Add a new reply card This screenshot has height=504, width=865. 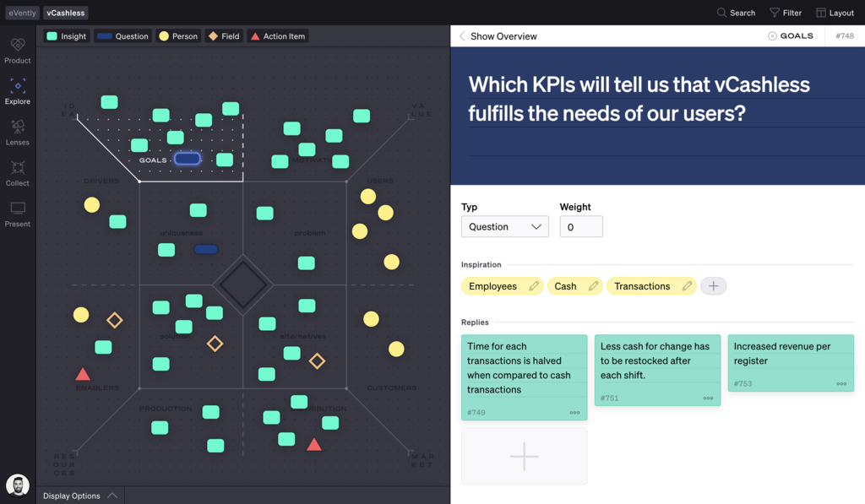[x=524, y=456]
